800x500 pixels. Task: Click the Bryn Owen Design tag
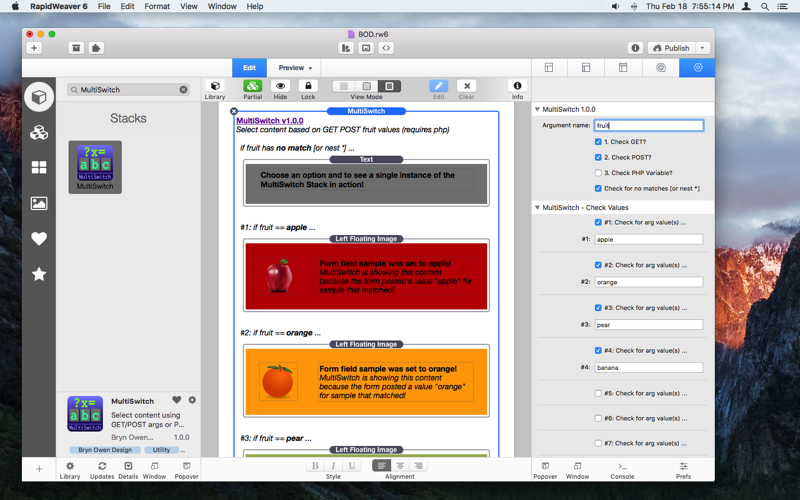(x=105, y=450)
